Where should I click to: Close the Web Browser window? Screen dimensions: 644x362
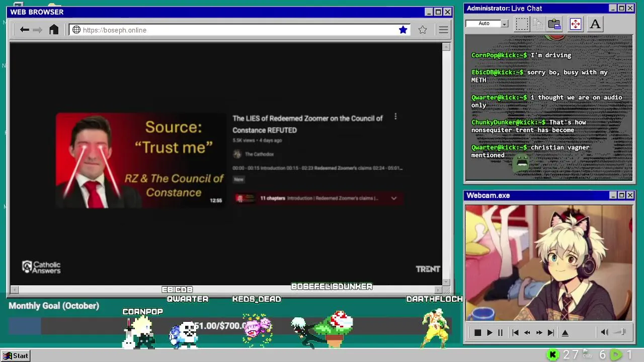click(447, 12)
